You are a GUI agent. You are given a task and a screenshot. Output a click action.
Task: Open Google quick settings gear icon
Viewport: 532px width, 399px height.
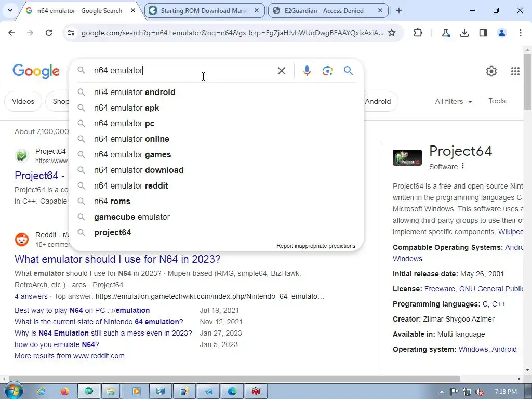tap(491, 71)
